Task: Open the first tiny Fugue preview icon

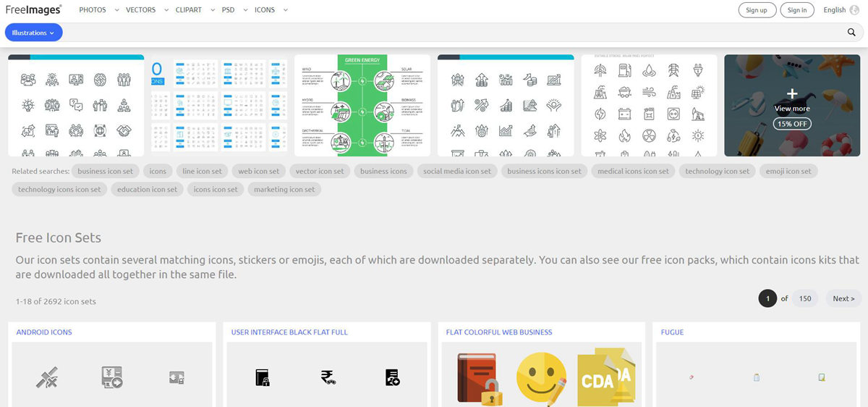Action: pos(692,377)
